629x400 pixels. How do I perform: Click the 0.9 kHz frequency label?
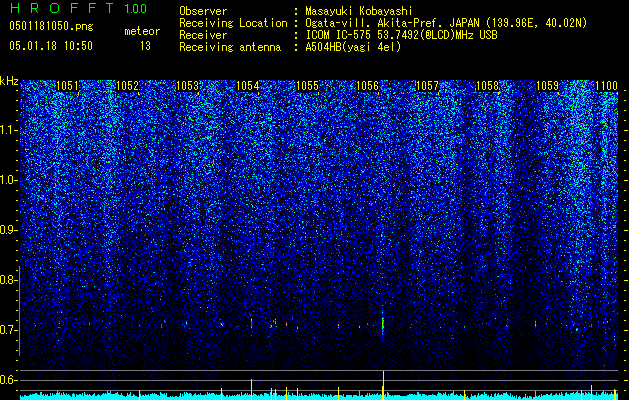(7, 230)
